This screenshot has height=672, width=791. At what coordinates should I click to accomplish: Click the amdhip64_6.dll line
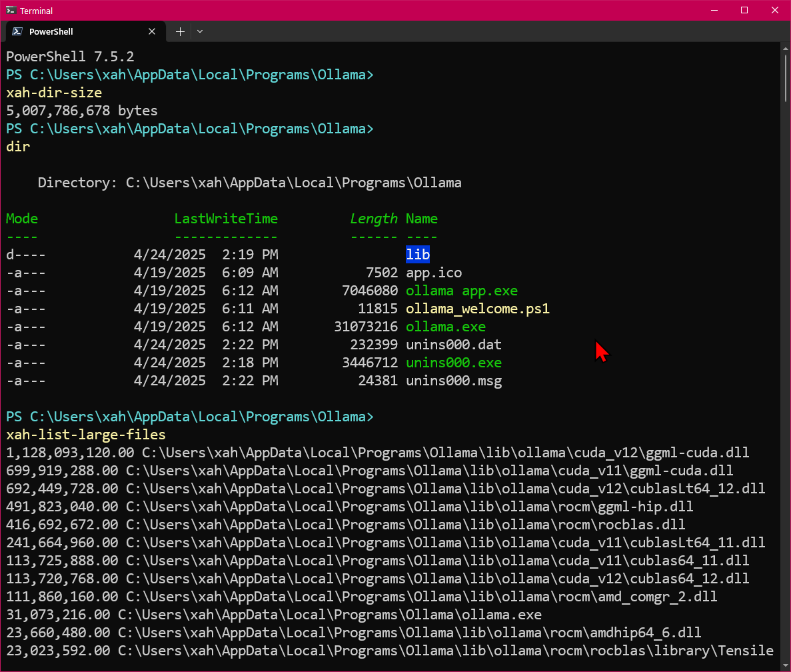point(354,633)
